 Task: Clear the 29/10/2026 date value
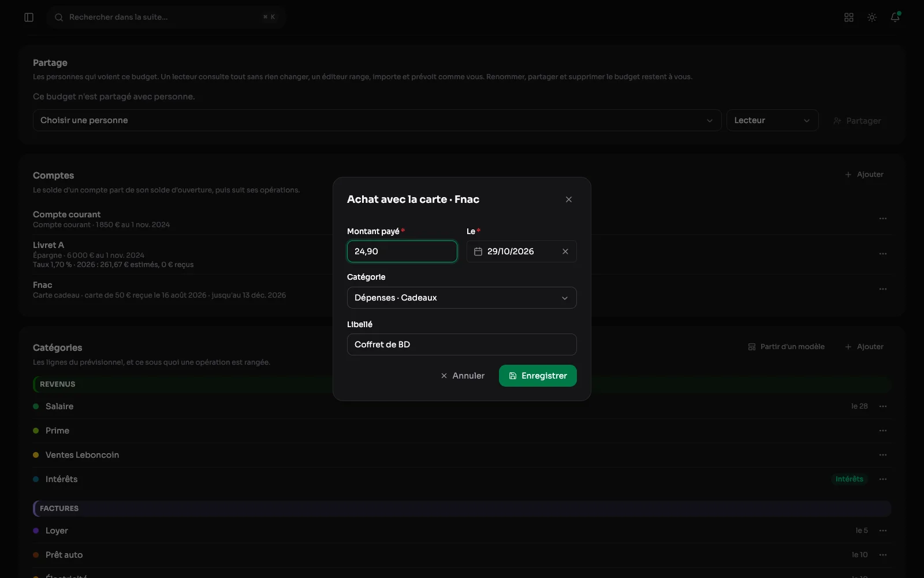click(x=565, y=251)
